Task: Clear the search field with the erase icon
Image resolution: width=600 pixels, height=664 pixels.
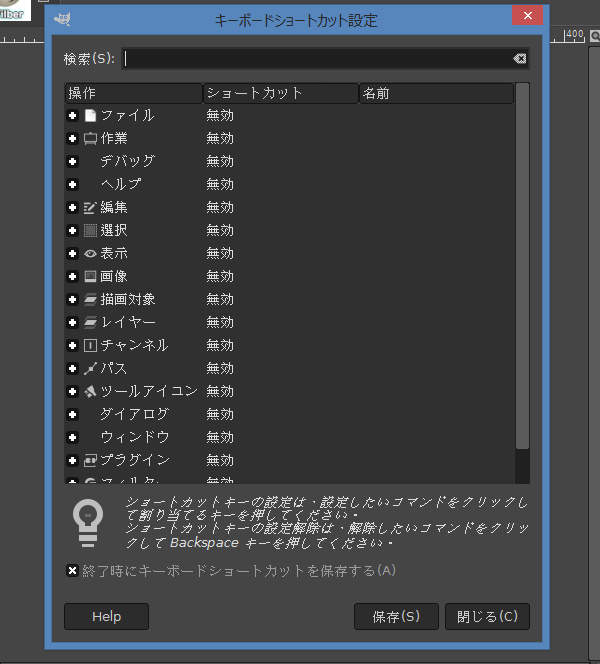Action: pos(520,58)
